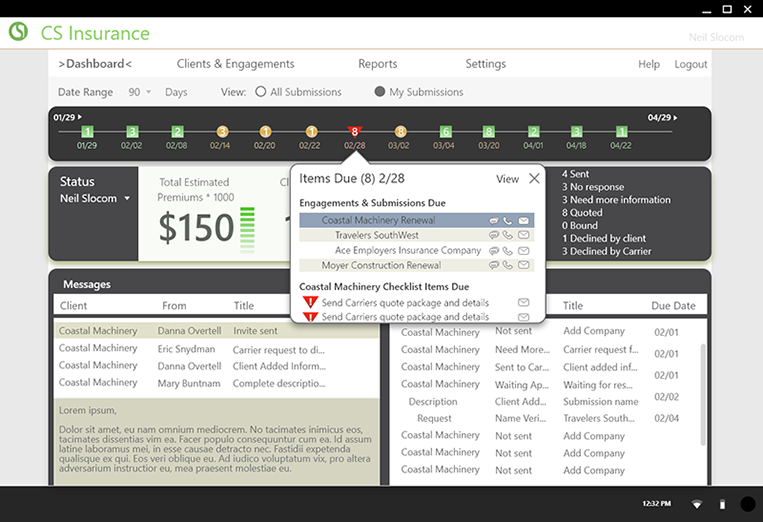Close the Items Due popup
Image resolution: width=763 pixels, height=522 pixels.
(x=534, y=179)
